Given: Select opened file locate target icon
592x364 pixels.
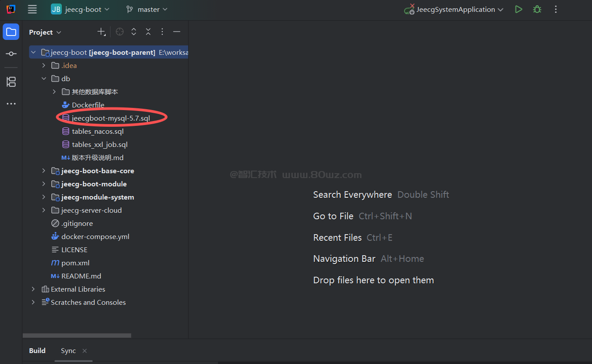Looking at the screenshot, I should (x=120, y=32).
